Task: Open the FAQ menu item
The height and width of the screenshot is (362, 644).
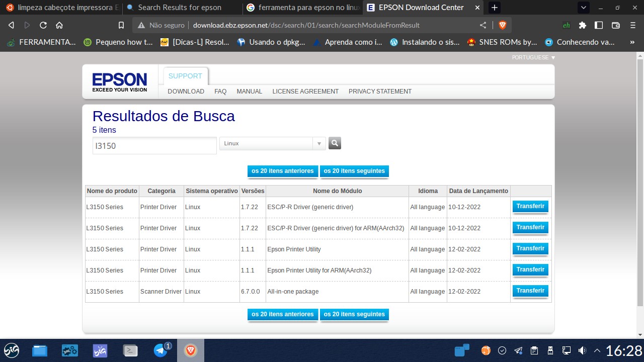Action: [220, 92]
